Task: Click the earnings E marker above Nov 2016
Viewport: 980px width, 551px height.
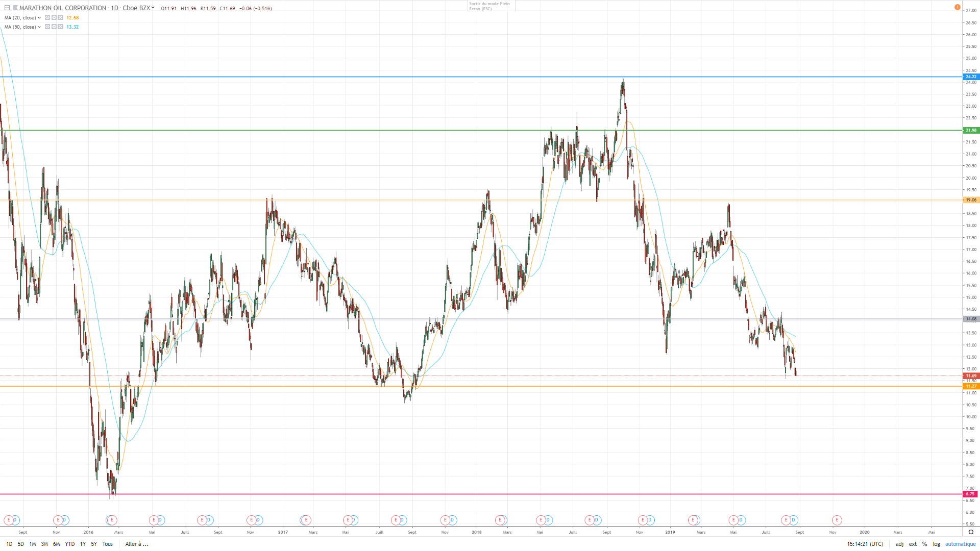Action: (x=251, y=520)
